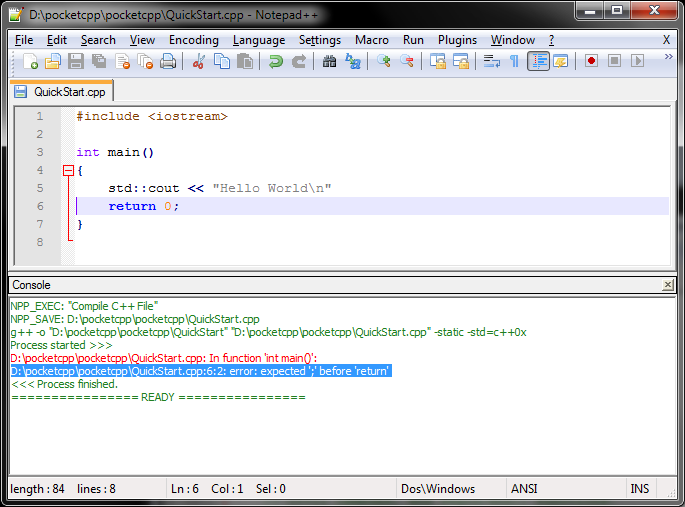
Task: Click the Open file folder icon
Action: 53,61
